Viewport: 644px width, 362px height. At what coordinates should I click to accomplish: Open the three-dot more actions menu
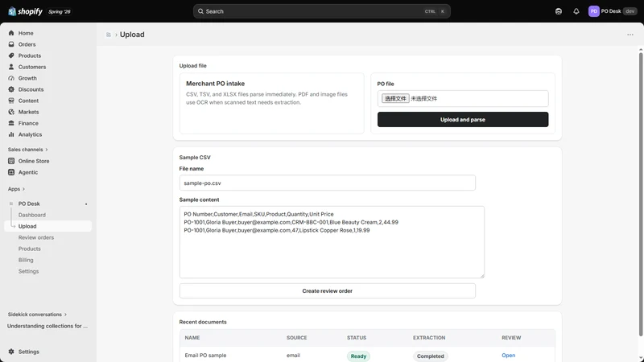point(630,35)
